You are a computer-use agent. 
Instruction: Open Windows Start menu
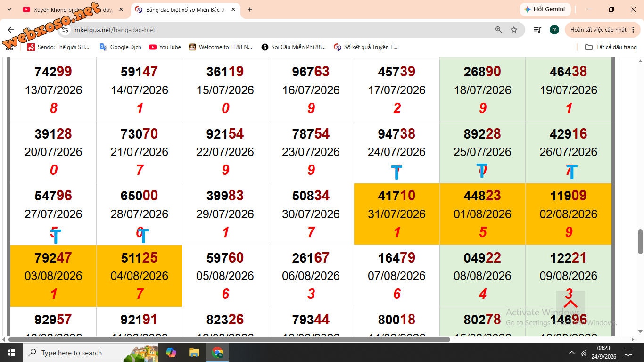click(x=11, y=353)
